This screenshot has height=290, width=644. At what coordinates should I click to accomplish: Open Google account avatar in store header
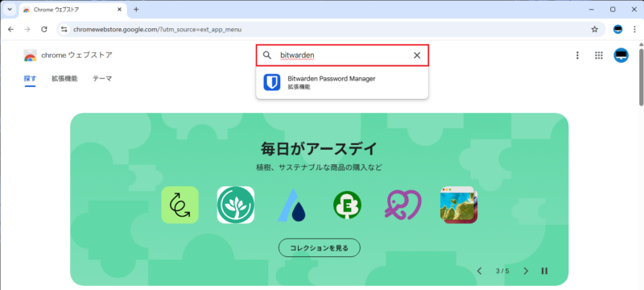(x=621, y=56)
